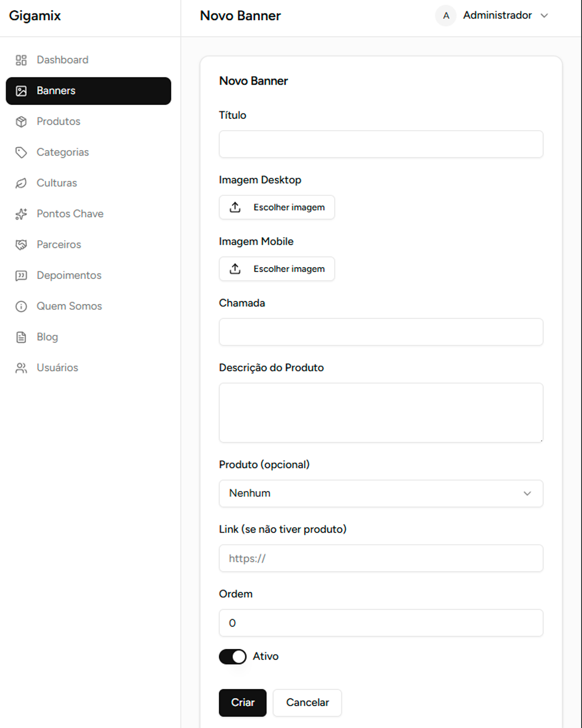This screenshot has height=728, width=582.
Task: Go to Parceiros page
Action: tap(89, 245)
